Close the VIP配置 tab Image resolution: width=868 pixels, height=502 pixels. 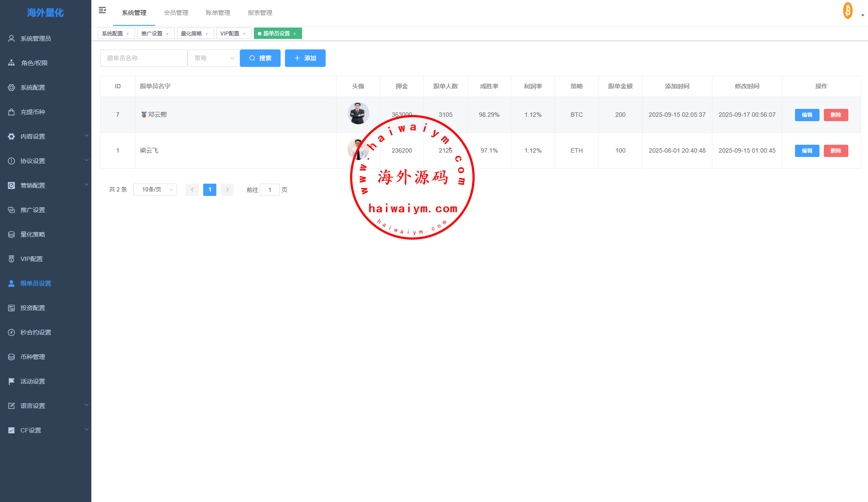pos(244,34)
